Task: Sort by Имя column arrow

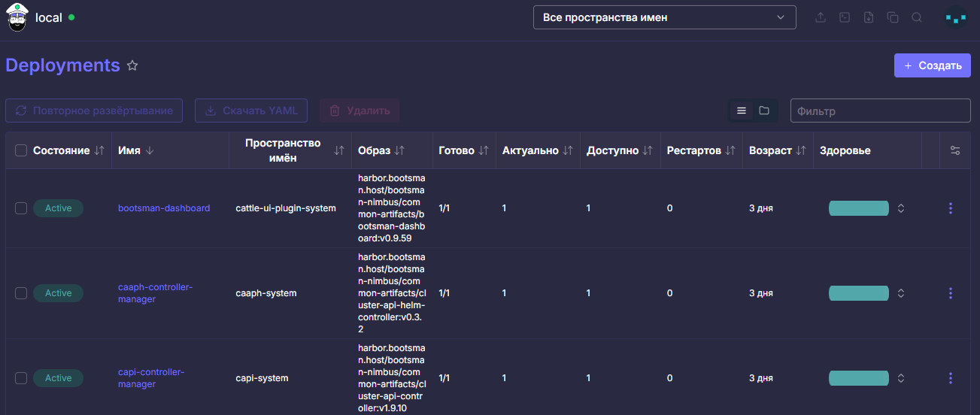Action: [x=150, y=150]
